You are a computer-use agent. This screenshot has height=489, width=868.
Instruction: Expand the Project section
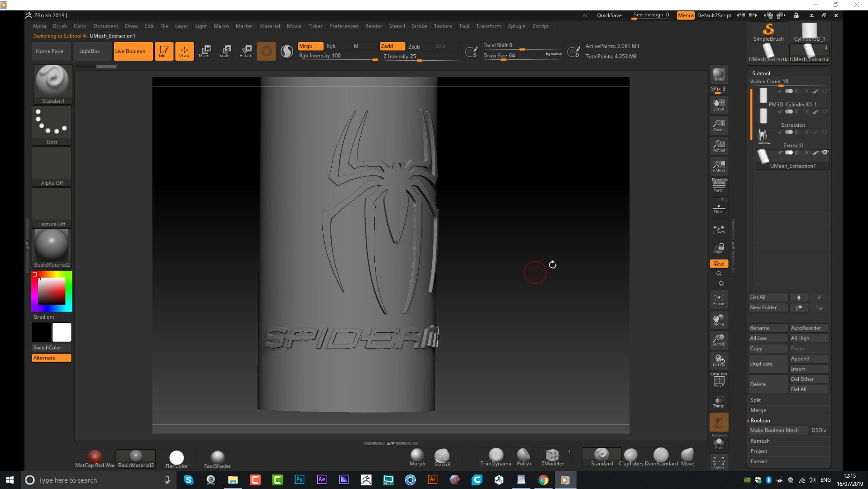(x=759, y=451)
